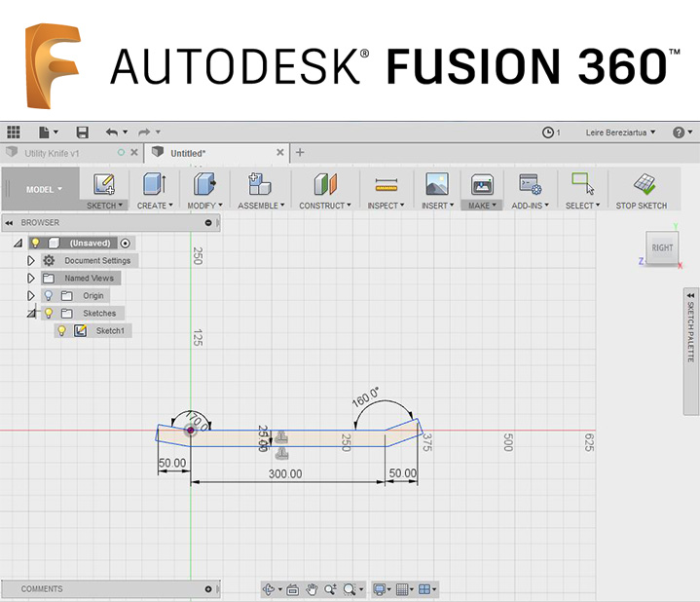
Task: Activate the Unsaved component radio button
Action: pos(126,244)
